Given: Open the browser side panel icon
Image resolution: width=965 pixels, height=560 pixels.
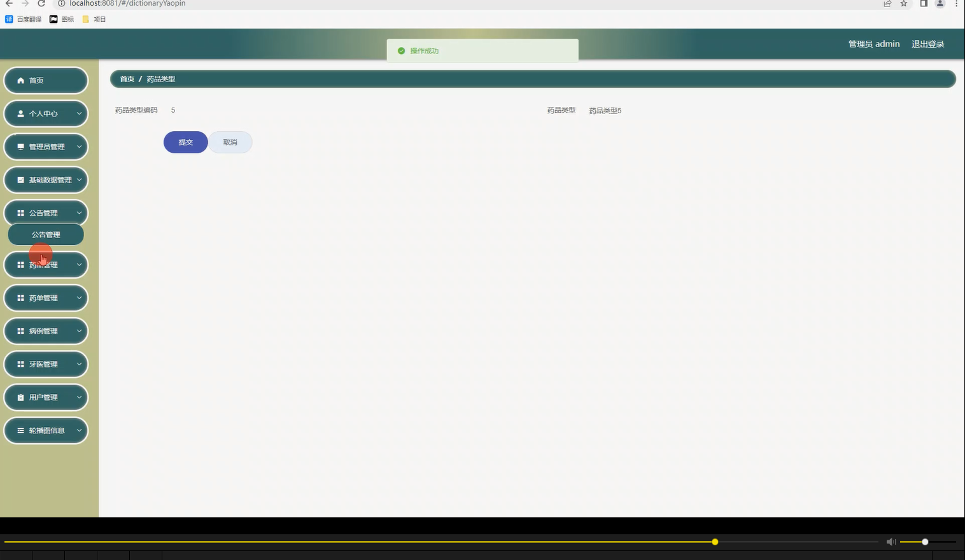Looking at the screenshot, I should click(924, 3).
